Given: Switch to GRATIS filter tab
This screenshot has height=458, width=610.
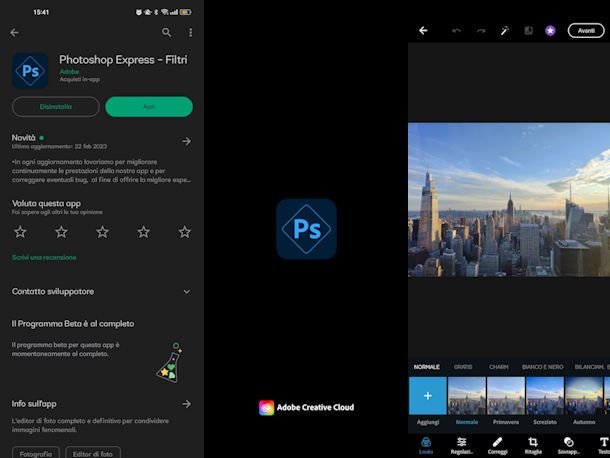Looking at the screenshot, I should coord(463,367).
